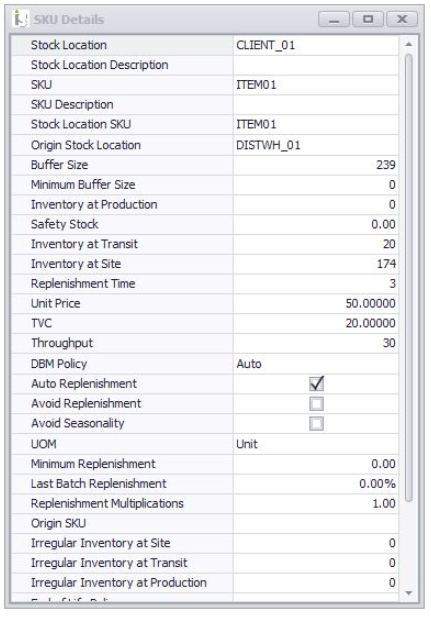Click the empty SKU Description field
Viewport: 431px width, 617px height.
[316, 105]
